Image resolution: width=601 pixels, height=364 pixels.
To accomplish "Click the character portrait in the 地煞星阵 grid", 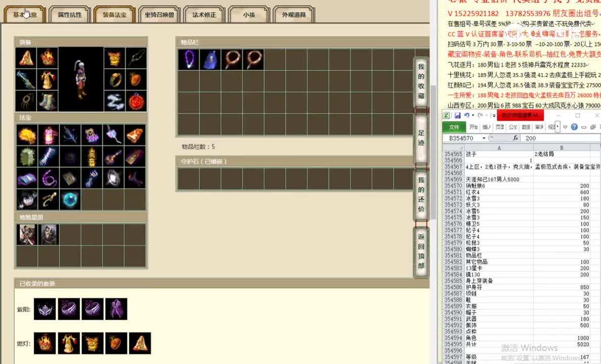I will tap(26, 234).
